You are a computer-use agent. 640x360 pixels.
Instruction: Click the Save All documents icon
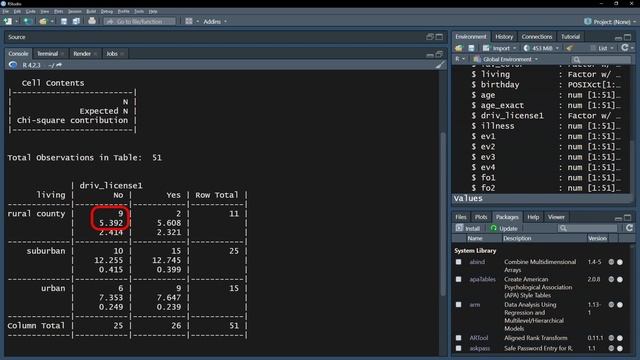click(76, 21)
